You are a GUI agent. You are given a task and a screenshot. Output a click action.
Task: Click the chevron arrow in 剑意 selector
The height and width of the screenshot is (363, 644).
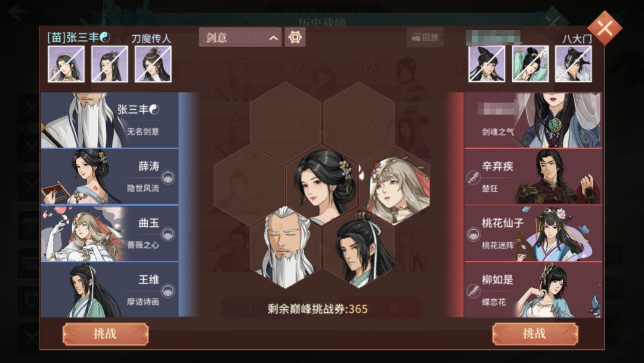tap(273, 38)
